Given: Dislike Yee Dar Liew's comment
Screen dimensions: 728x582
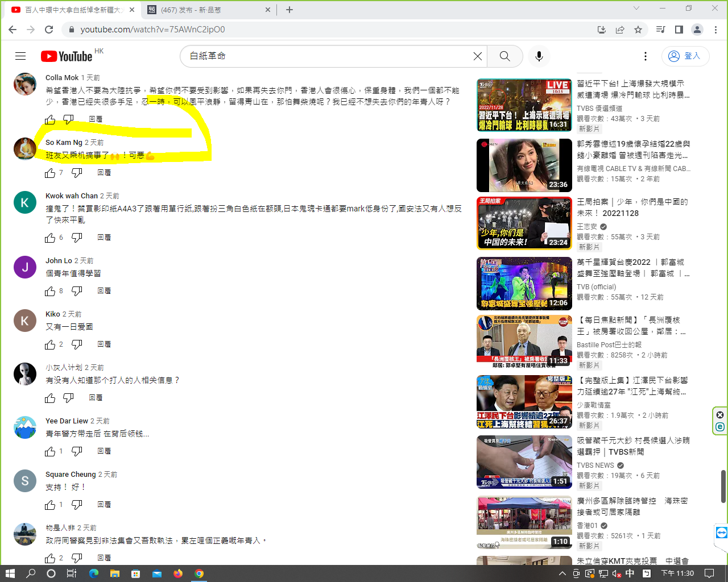Looking at the screenshot, I should point(77,451).
